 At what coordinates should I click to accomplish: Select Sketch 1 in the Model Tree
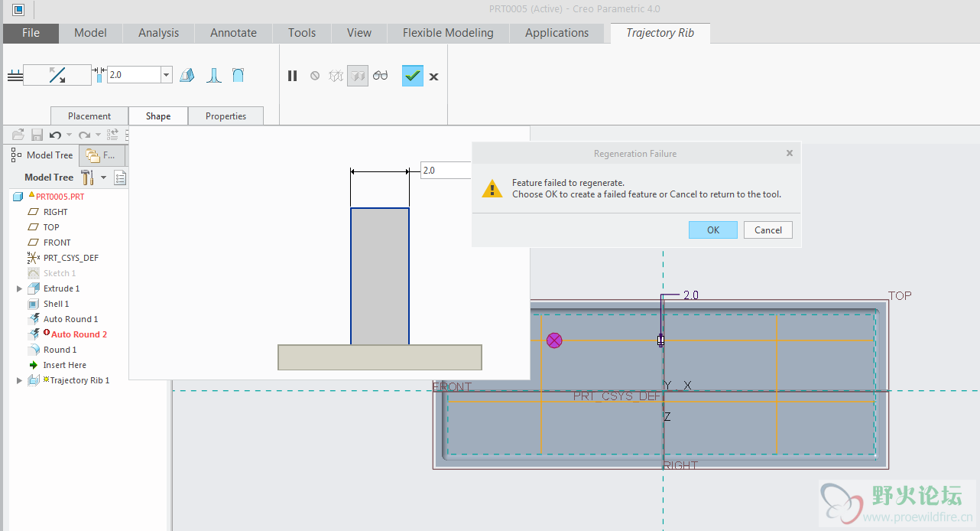click(x=60, y=273)
